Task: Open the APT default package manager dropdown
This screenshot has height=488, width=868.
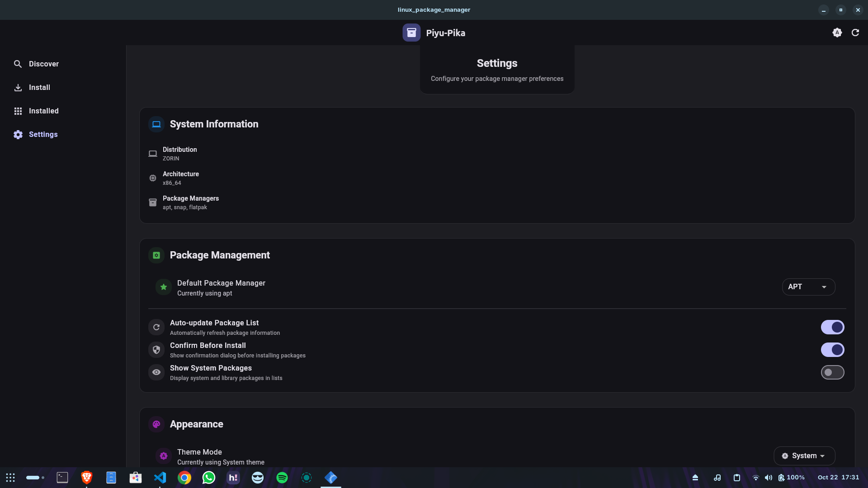Action: 808,287
